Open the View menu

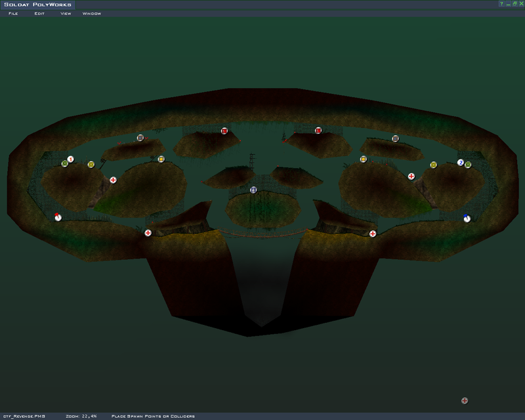point(66,13)
